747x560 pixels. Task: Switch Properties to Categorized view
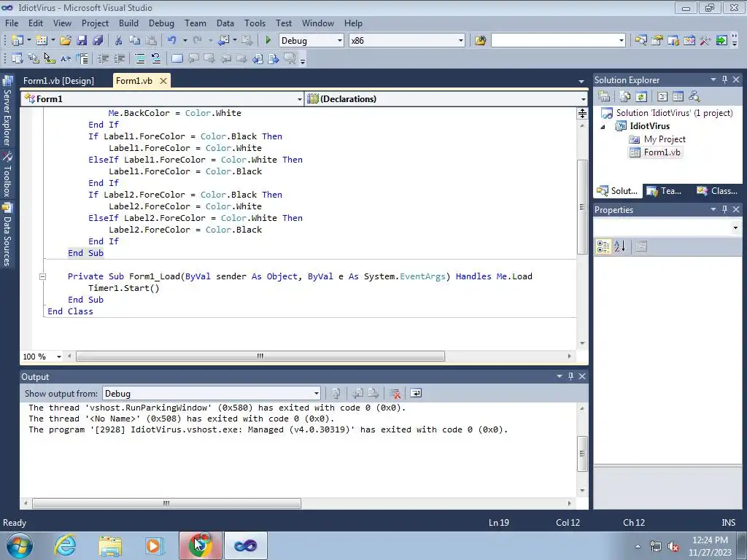click(x=603, y=246)
